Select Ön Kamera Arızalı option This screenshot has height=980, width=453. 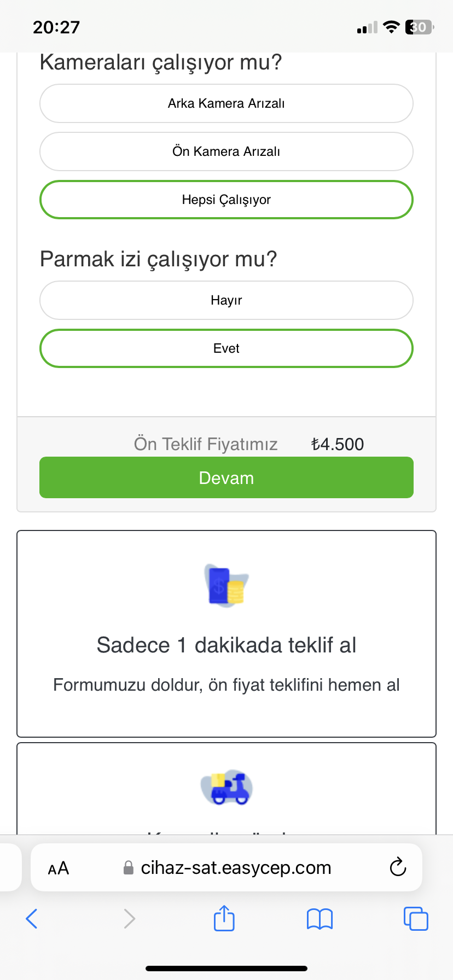click(x=226, y=151)
